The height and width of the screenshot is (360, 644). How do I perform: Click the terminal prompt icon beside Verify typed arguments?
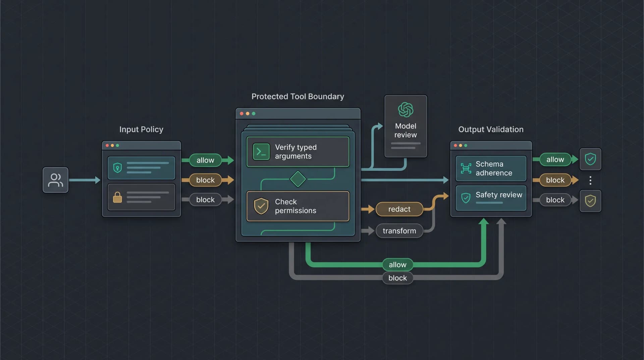261,152
